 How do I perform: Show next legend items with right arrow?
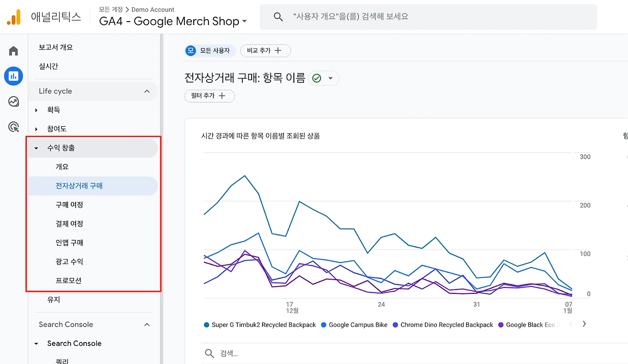[584, 324]
